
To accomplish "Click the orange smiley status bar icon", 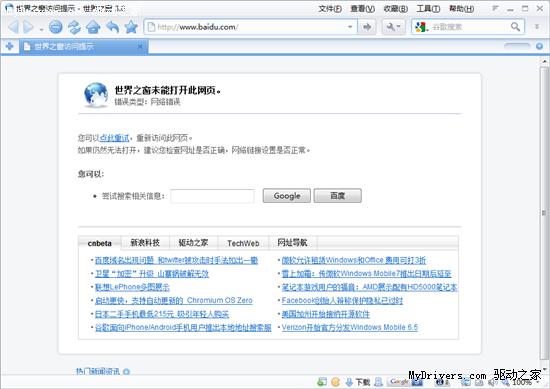I will 335,382.
